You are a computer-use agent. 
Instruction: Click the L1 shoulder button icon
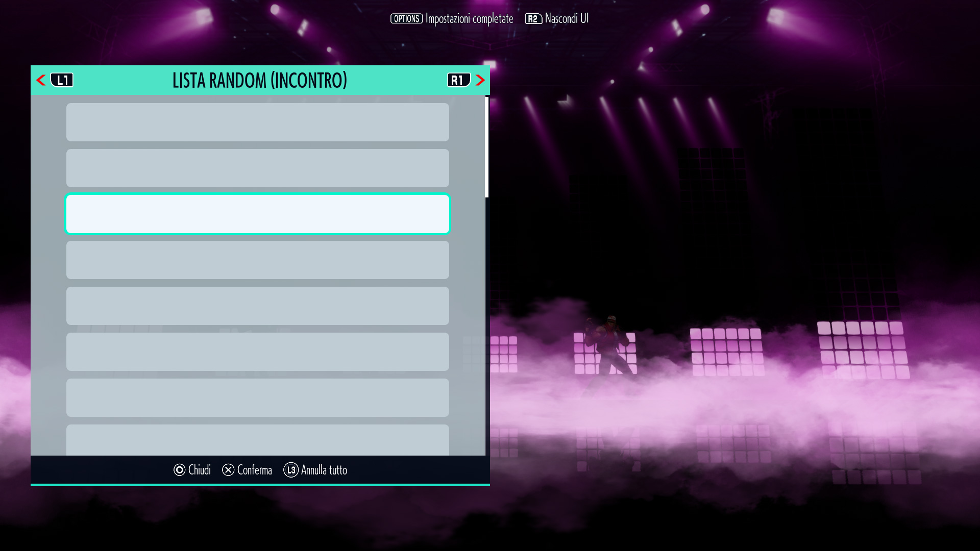[x=62, y=80]
